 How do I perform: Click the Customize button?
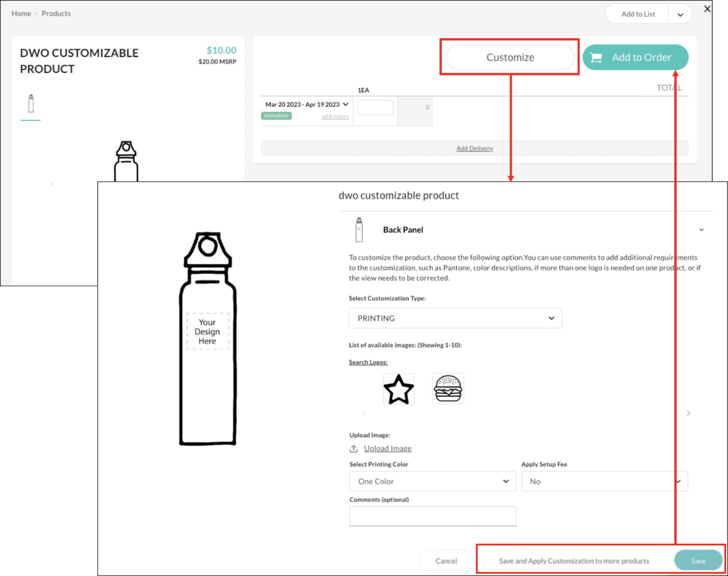[x=510, y=57]
